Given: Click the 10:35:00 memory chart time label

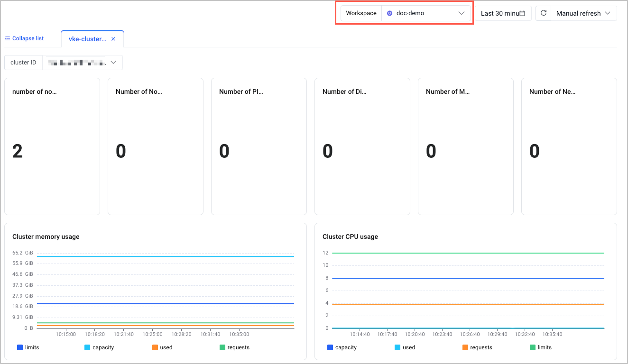Looking at the screenshot, I should pyautogui.click(x=239, y=334).
